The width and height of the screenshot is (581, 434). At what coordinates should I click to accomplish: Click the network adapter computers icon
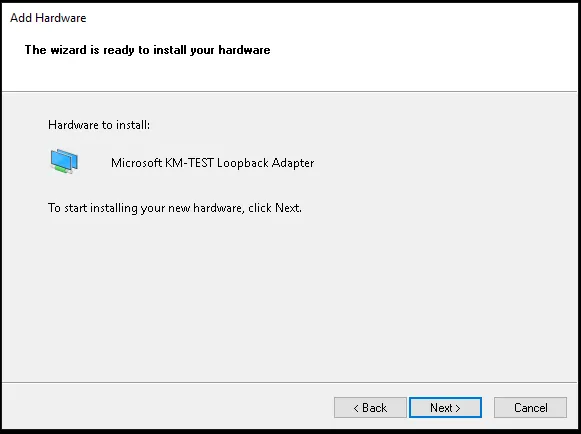64,161
